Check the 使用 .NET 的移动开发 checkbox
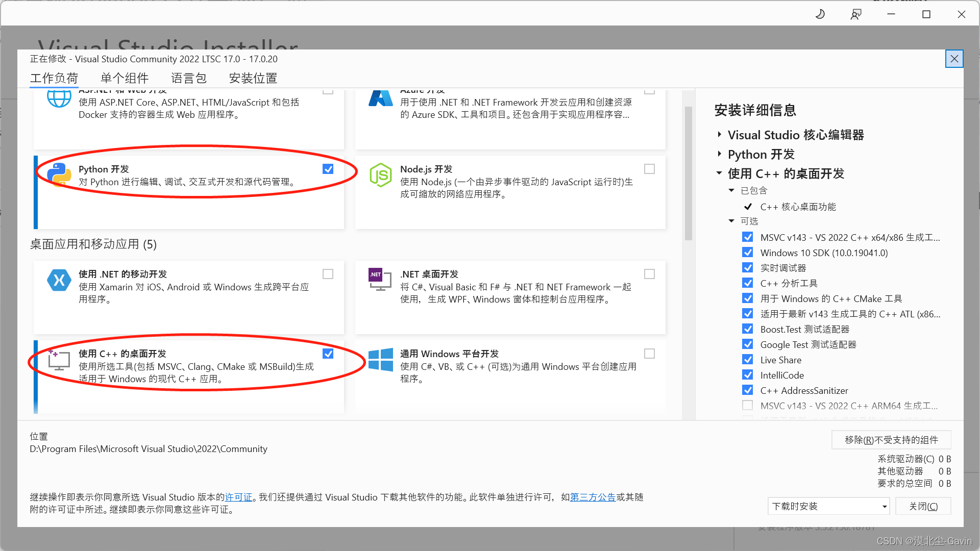The height and width of the screenshot is (551, 980). pyautogui.click(x=328, y=274)
